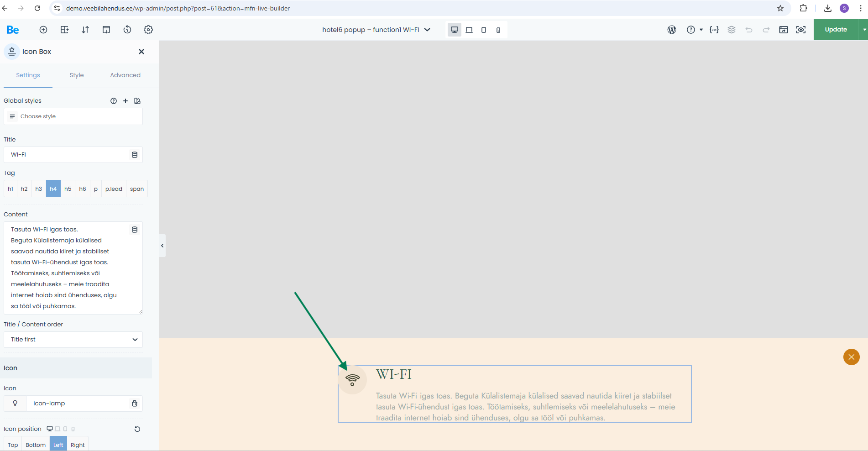Select the h2 title tag
This screenshot has height=451, width=868.
tap(24, 189)
